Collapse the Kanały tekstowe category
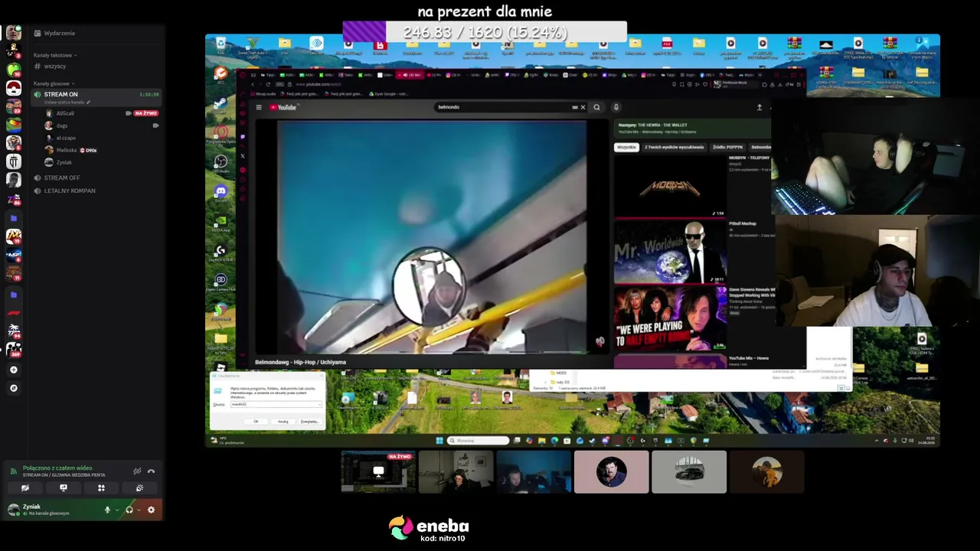This screenshot has height=551, width=980. [x=54, y=55]
